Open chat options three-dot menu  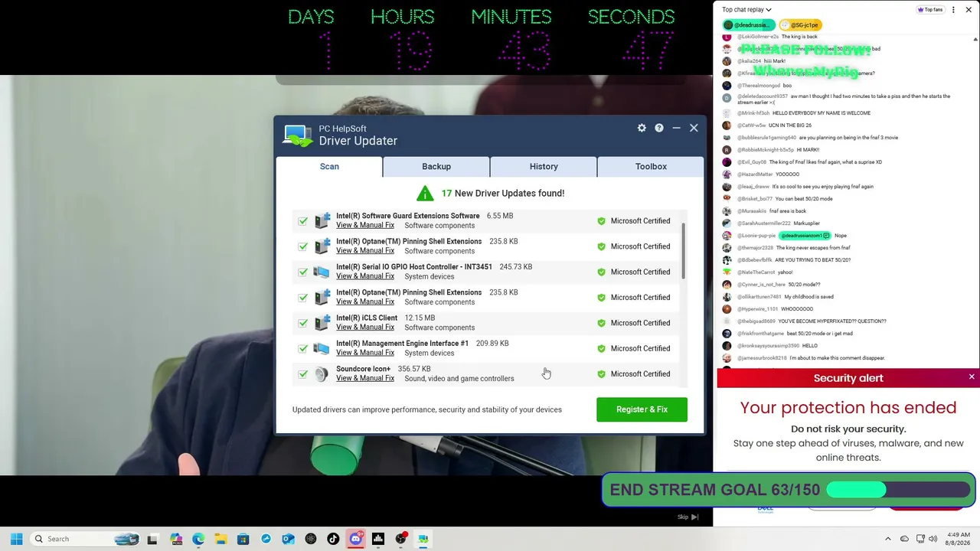953,10
